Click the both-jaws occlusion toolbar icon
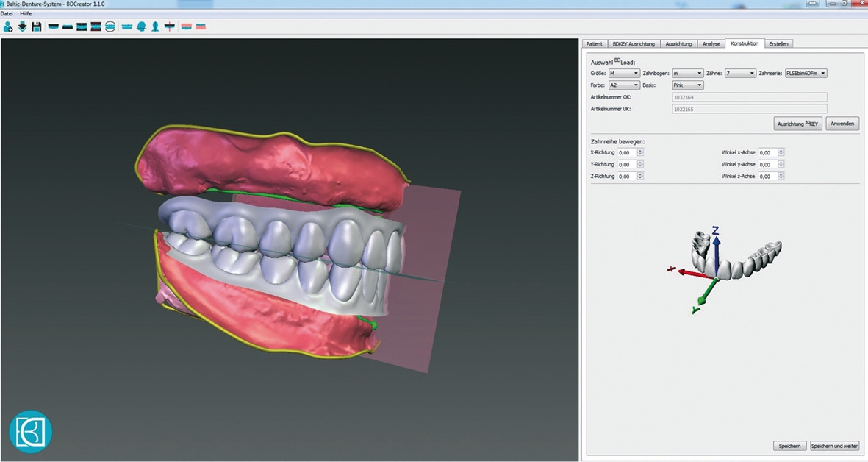 (96, 27)
